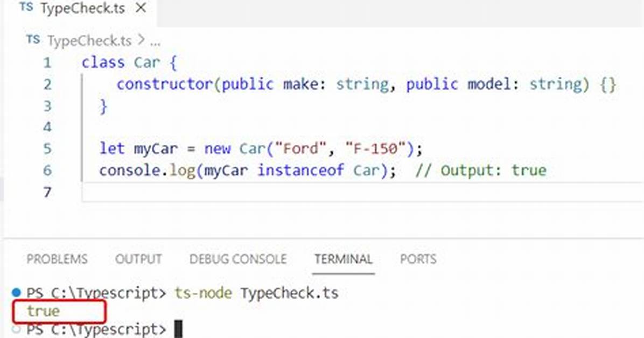Viewport: 644px width, 338px height.
Task: Click line number 5 in the gutter
Action: (x=47, y=148)
